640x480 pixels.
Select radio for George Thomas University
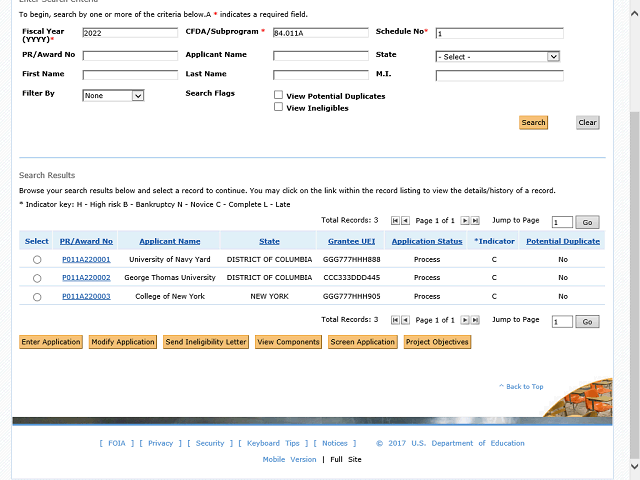[x=37, y=278]
